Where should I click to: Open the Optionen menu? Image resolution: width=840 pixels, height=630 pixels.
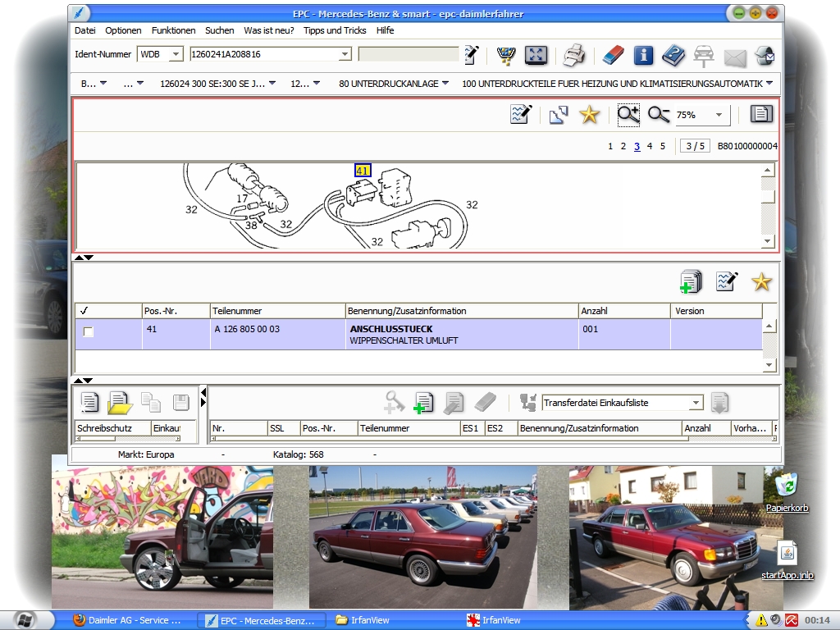[x=123, y=30]
